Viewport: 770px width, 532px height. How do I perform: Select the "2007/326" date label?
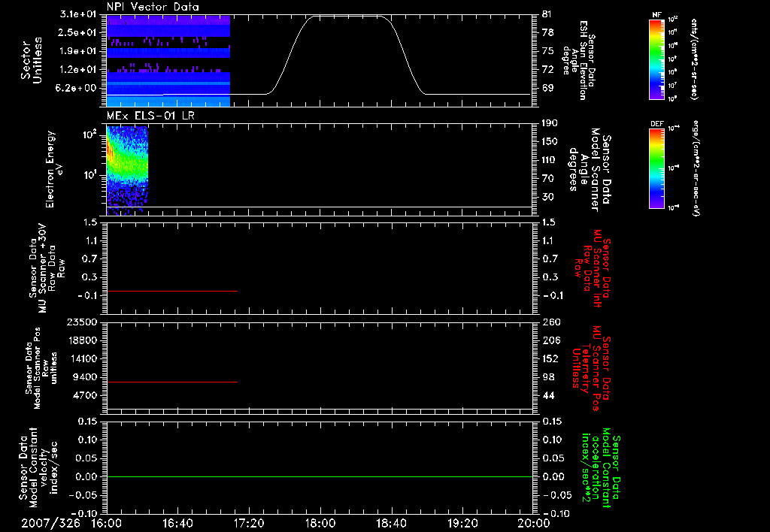tap(50, 524)
